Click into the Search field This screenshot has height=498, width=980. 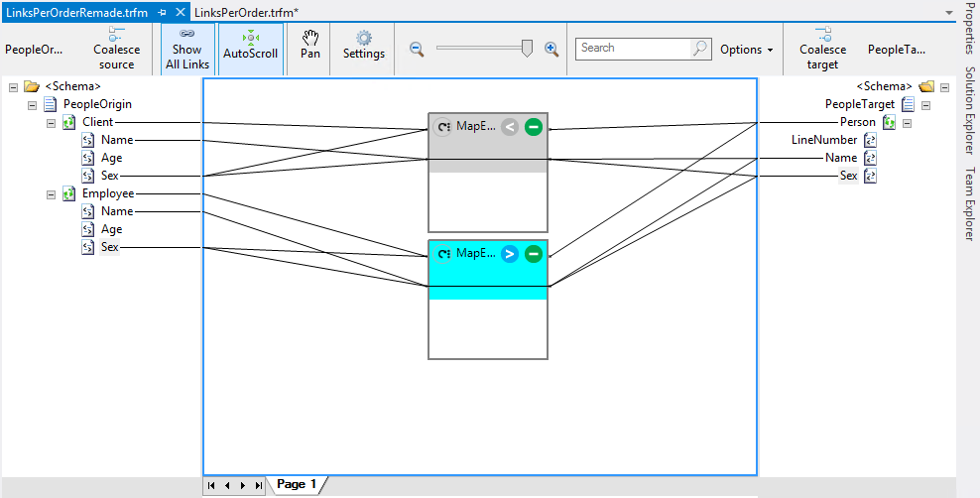633,48
